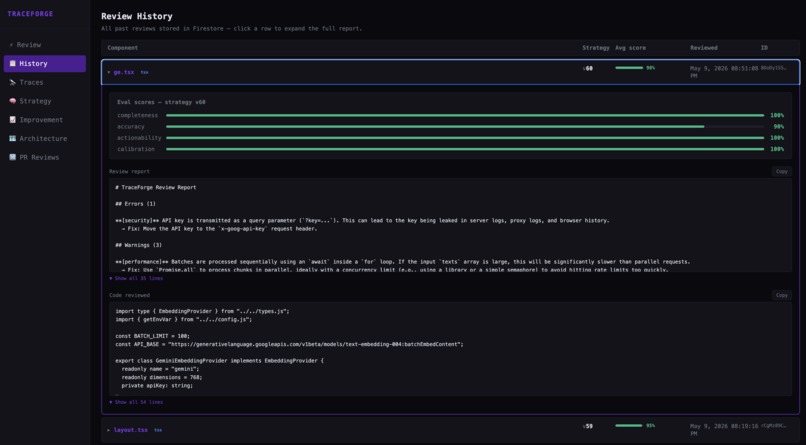Click the satellite icon beside Traces
The height and width of the screenshot is (445, 806).
tap(12, 82)
